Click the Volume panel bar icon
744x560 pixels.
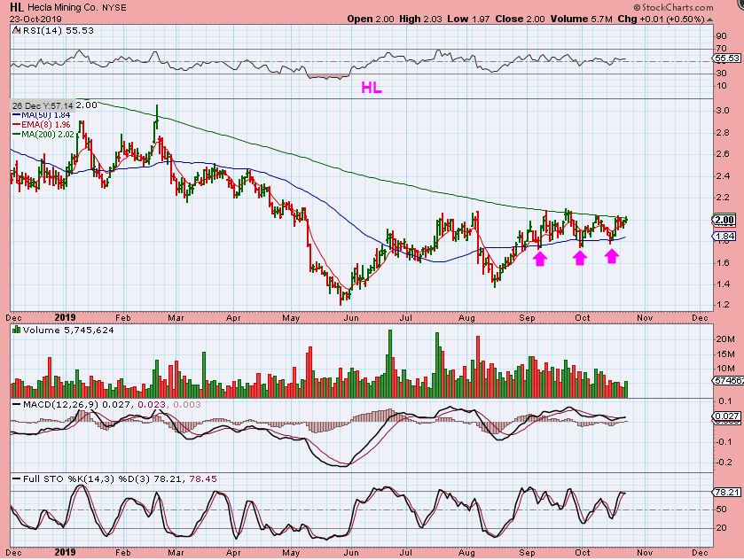(17, 330)
